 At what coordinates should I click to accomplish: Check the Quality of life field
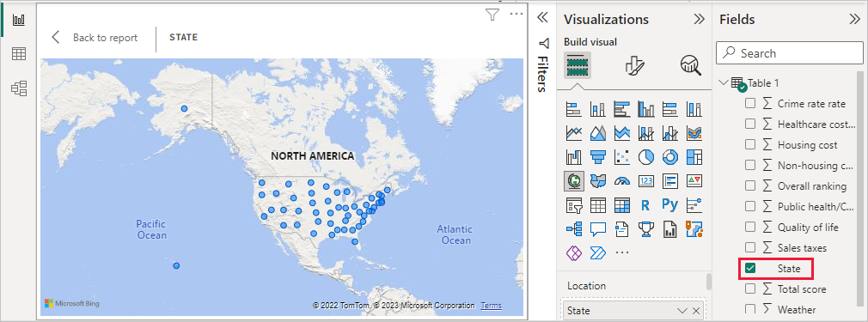tap(750, 227)
